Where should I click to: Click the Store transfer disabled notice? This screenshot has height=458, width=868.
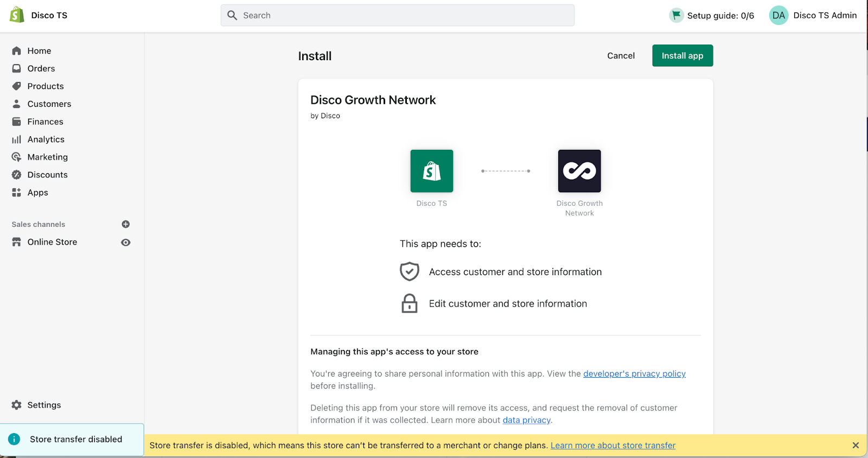[x=72, y=439]
